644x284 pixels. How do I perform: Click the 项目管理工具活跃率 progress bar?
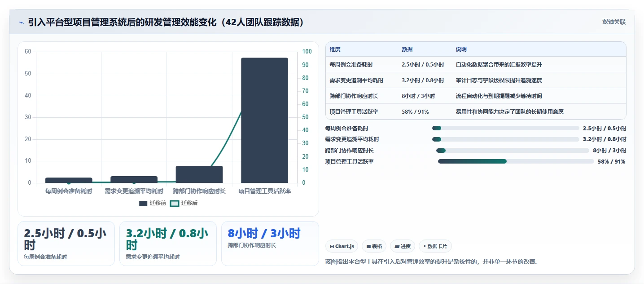pos(516,161)
